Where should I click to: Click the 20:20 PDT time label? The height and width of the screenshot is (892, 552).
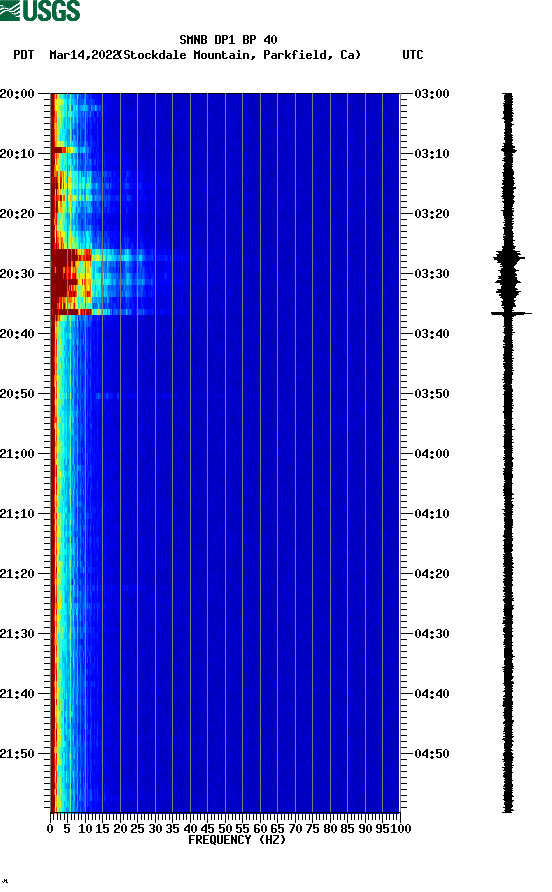click(x=17, y=214)
